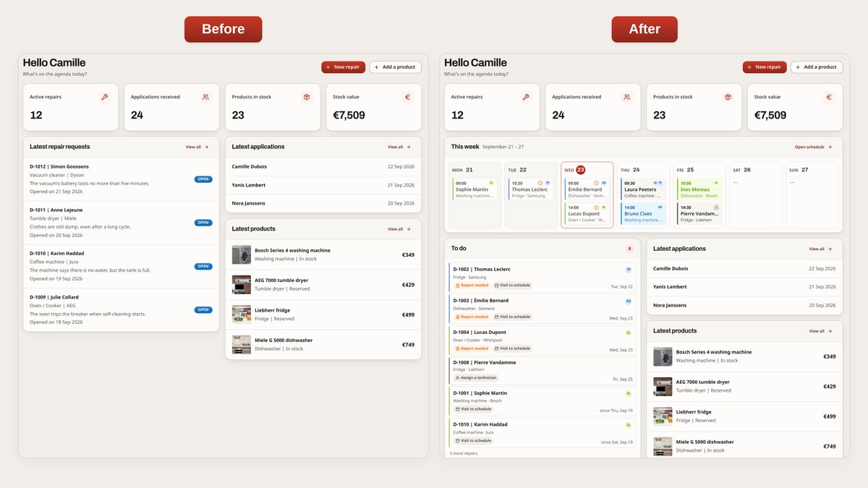This screenshot has width=868, height=488.
Task: Click the wrench icon in the Before panel's Active repairs card
Action: pyautogui.click(x=104, y=97)
